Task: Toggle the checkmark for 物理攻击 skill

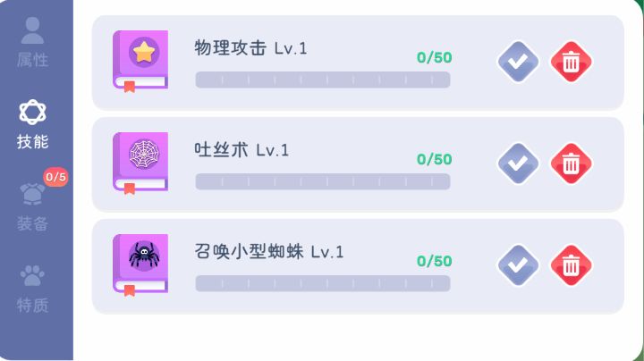Action: pyautogui.click(x=518, y=62)
